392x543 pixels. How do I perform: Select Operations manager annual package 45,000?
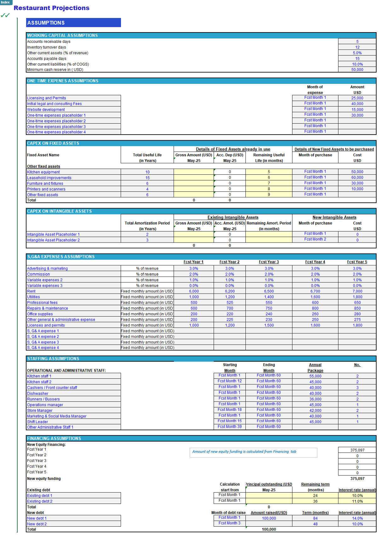pos(315,405)
